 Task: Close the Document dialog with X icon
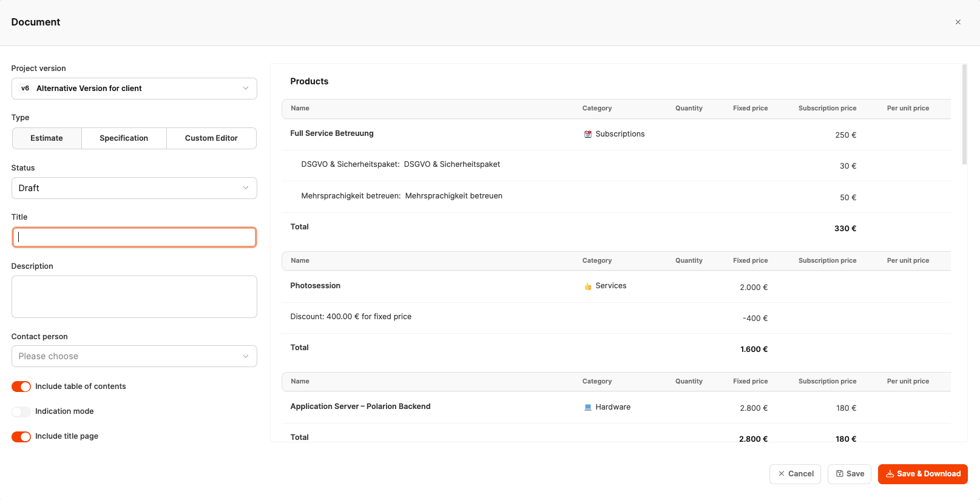point(958,22)
